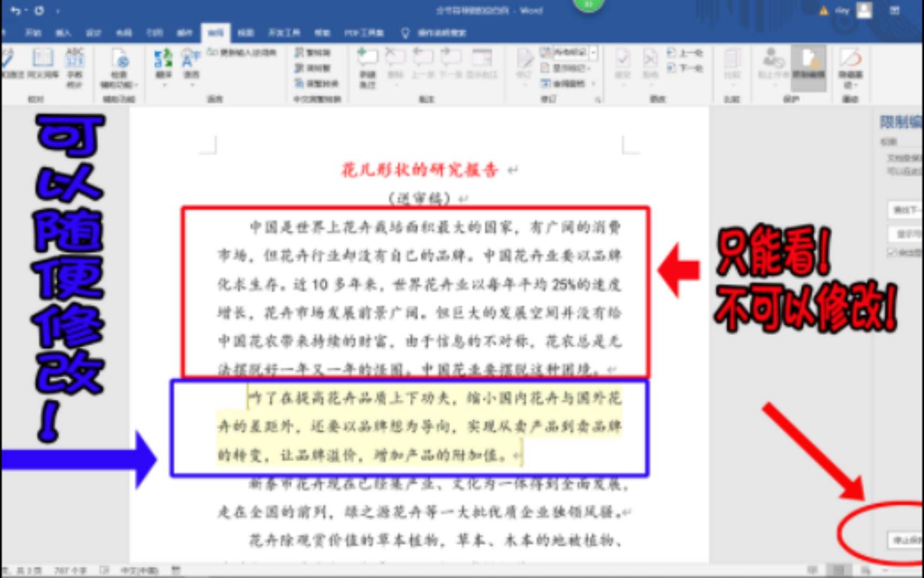
Task: Open ribbon display options
Action: 895,10
